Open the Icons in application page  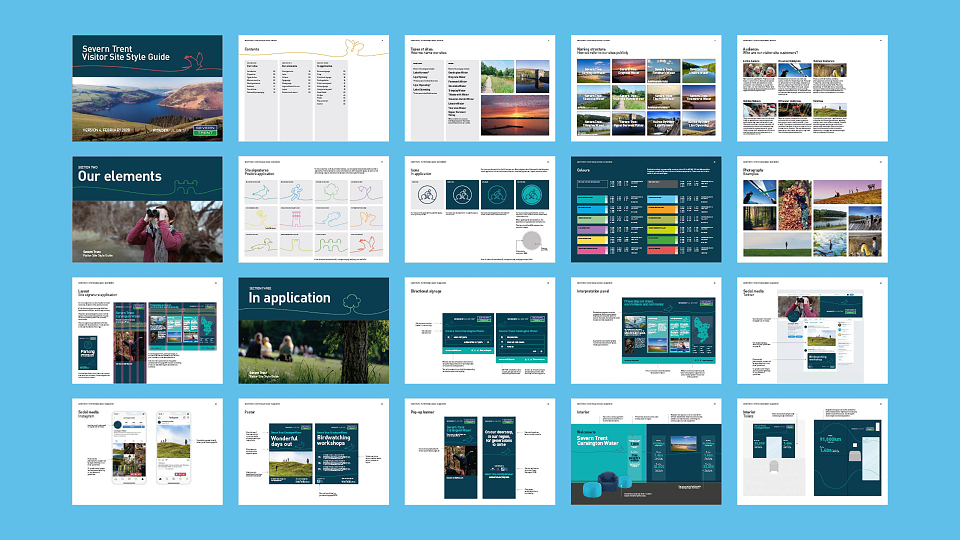(480, 209)
